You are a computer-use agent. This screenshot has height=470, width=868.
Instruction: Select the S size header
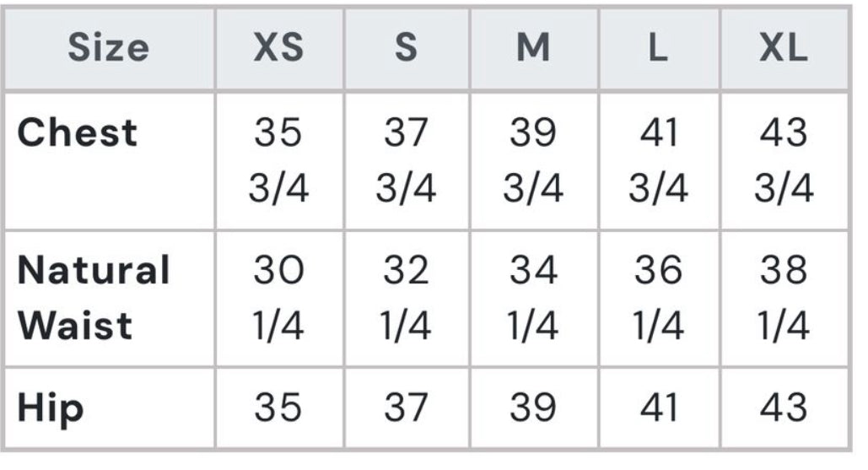click(407, 49)
